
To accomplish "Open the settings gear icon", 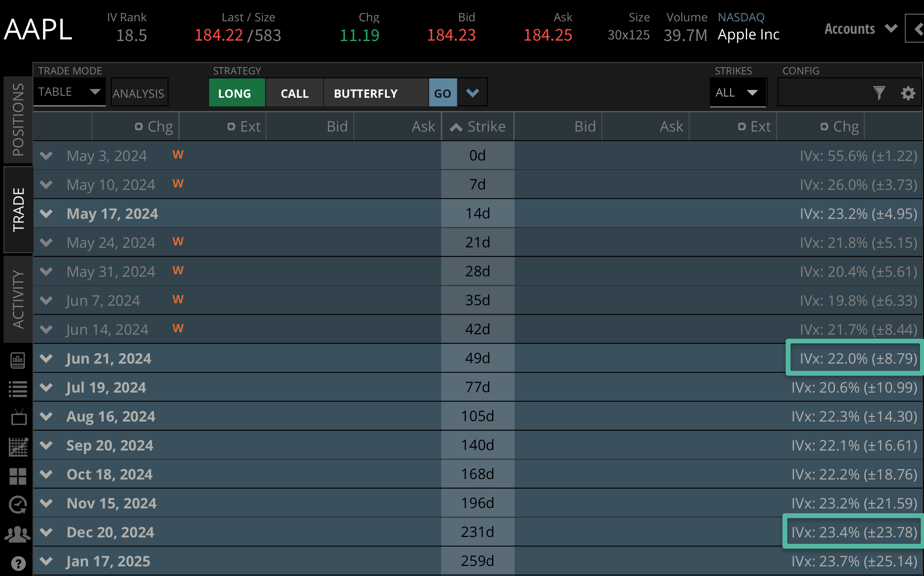I will (908, 93).
